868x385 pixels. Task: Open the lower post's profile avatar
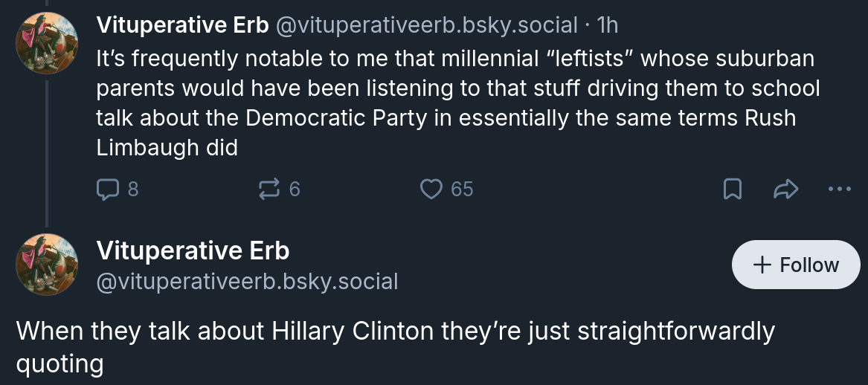click(x=46, y=263)
